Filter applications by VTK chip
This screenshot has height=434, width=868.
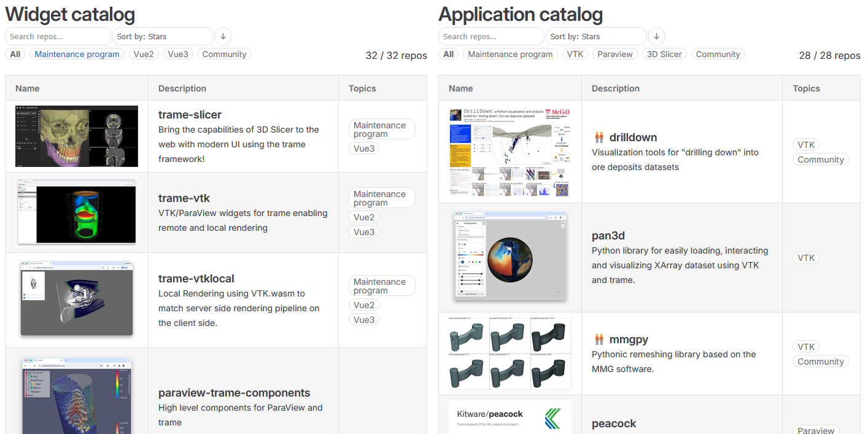[575, 54]
